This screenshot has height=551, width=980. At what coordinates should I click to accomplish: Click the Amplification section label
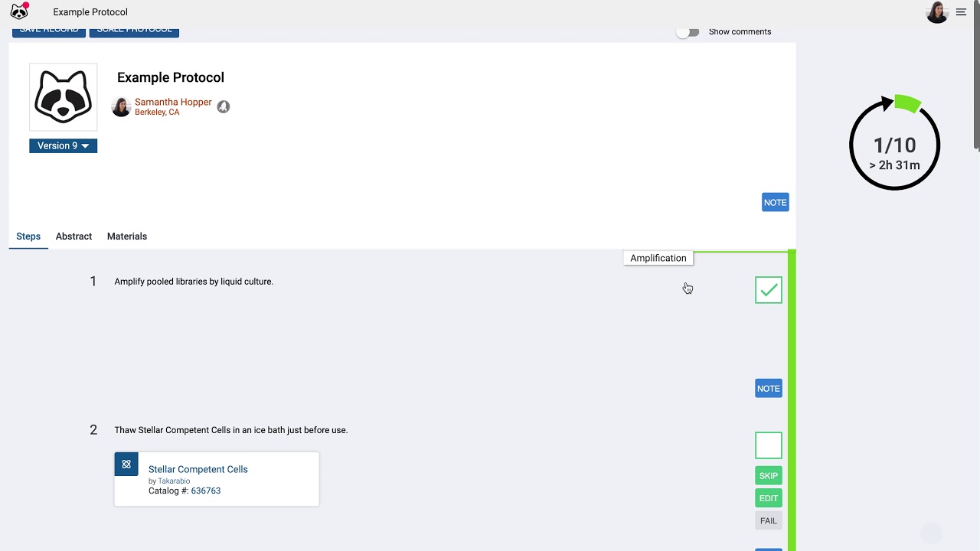point(658,258)
